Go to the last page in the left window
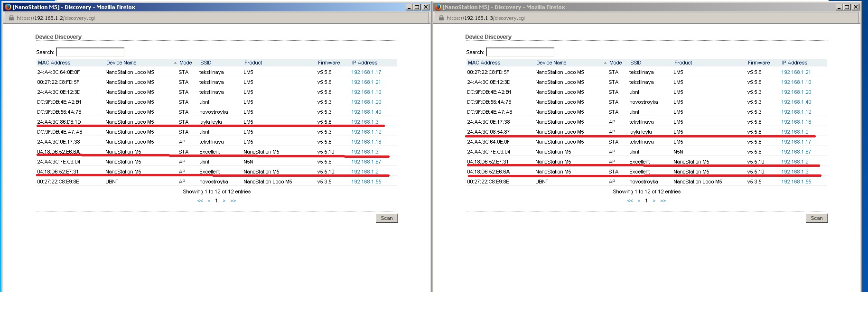 233,201
